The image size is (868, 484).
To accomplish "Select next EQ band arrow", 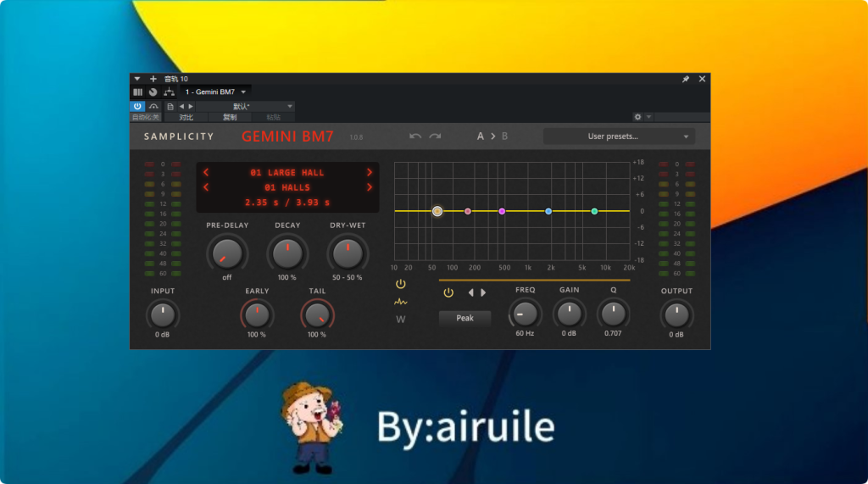I will 483,292.
